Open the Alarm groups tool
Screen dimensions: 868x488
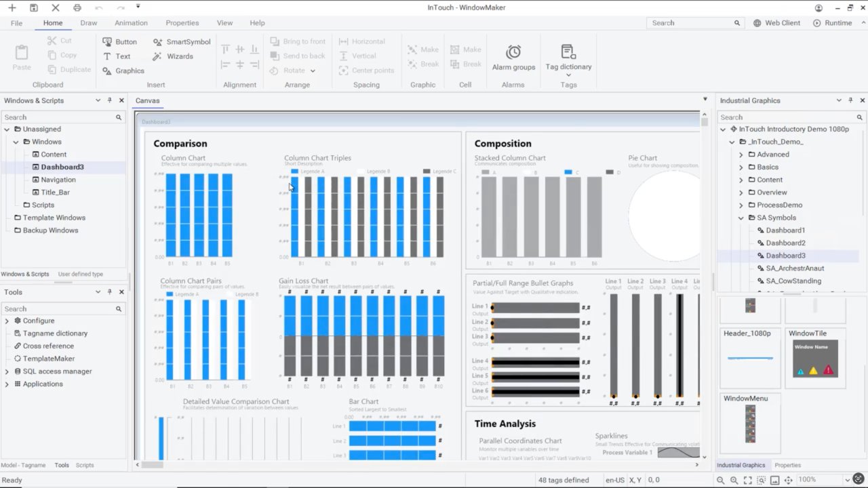513,58
